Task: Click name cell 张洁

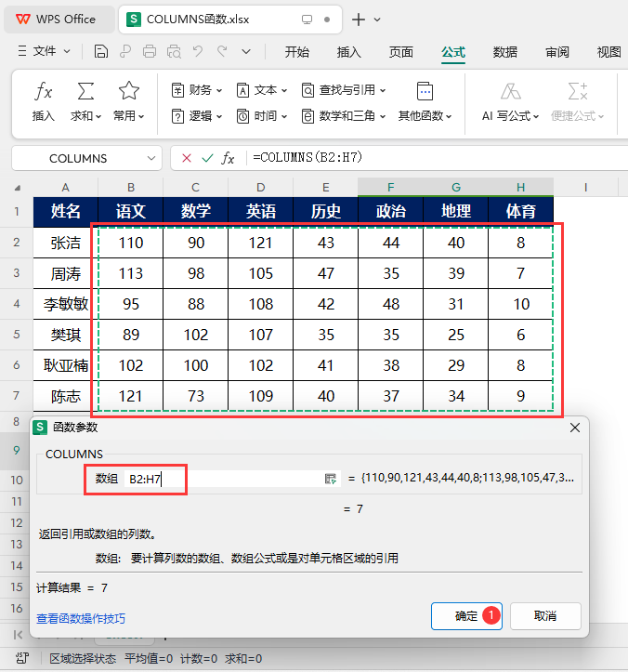Action: [66, 243]
